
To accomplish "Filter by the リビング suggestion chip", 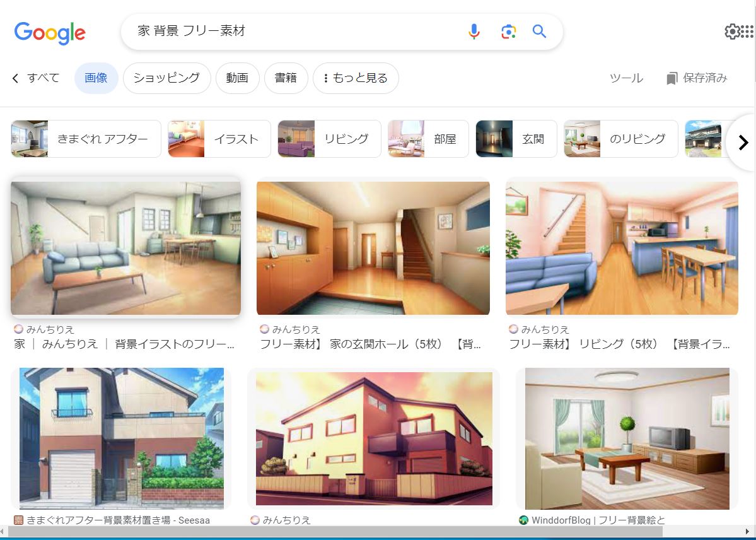I will pos(329,139).
